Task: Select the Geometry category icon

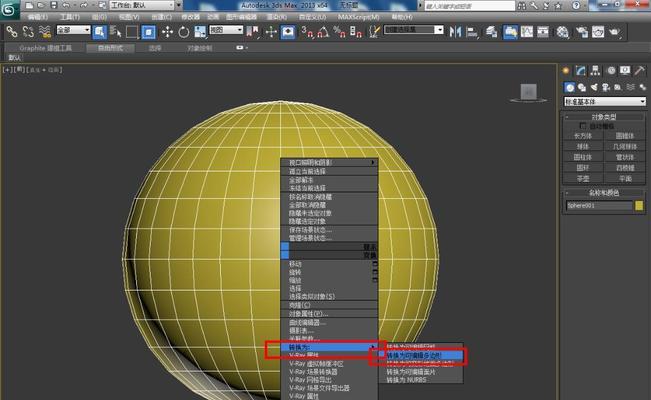Action: [570, 87]
